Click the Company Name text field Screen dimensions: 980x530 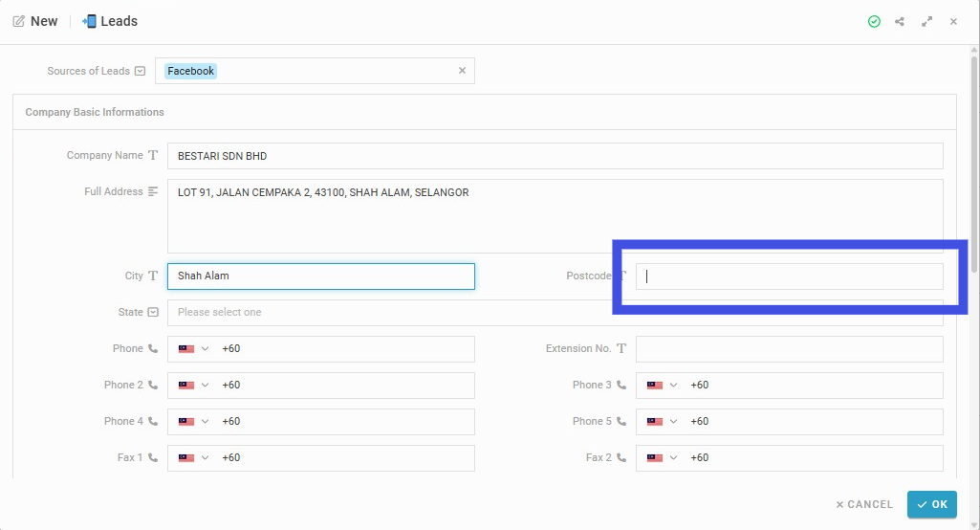tap(555, 156)
